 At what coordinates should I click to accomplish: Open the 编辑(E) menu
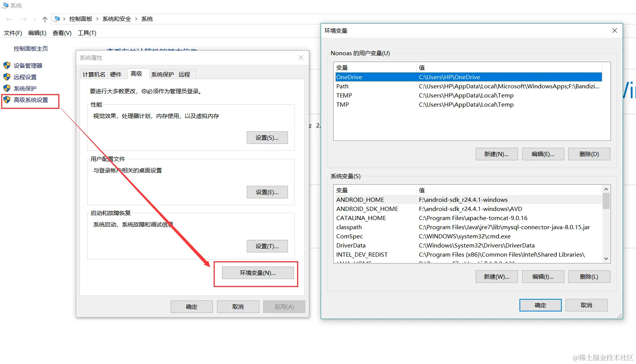[37, 33]
